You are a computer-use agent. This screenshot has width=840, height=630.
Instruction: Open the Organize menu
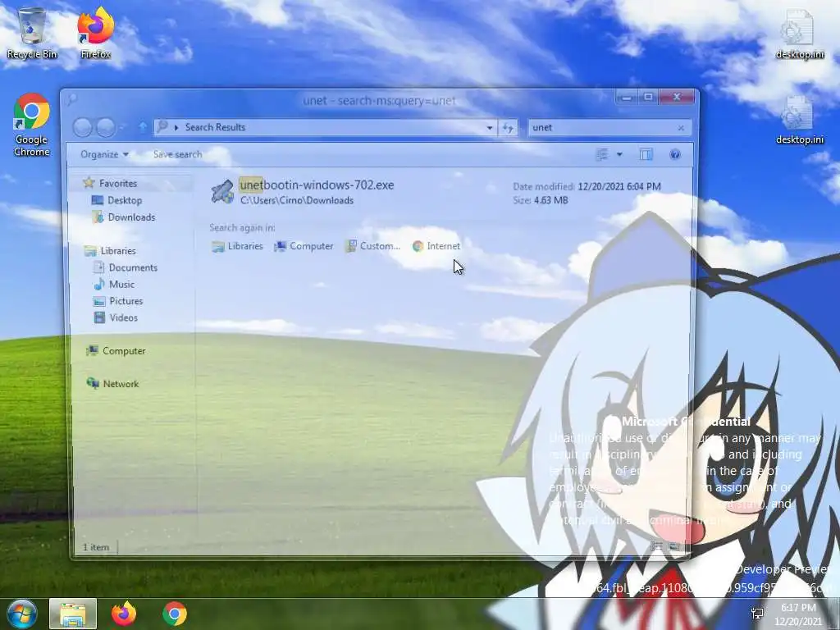coord(104,154)
